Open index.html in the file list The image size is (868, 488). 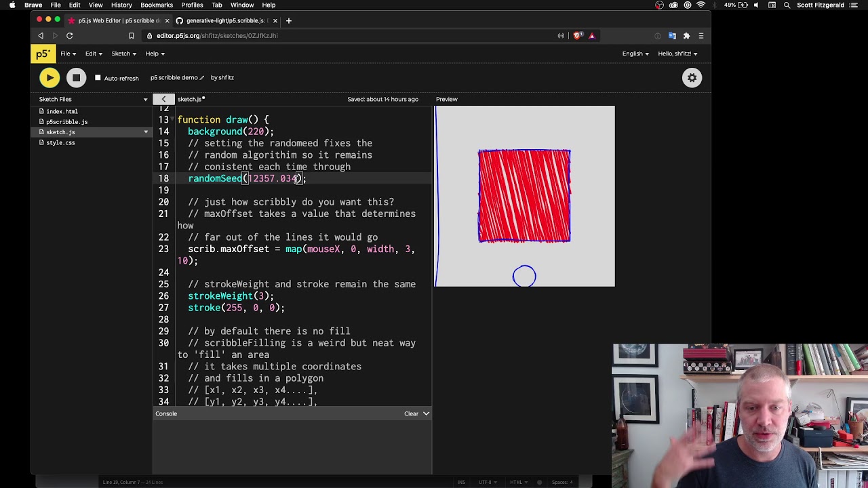tap(62, 111)
